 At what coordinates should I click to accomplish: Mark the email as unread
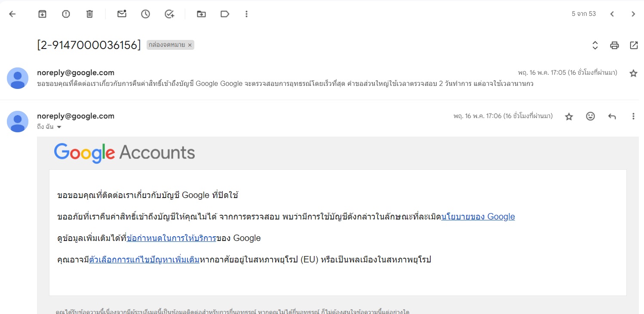pos(122,14)
